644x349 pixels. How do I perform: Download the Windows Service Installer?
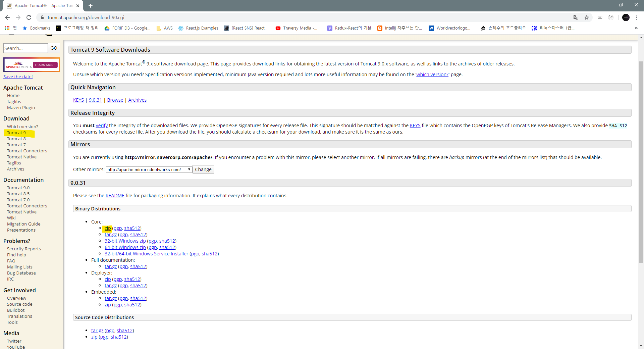pos(147,254)
